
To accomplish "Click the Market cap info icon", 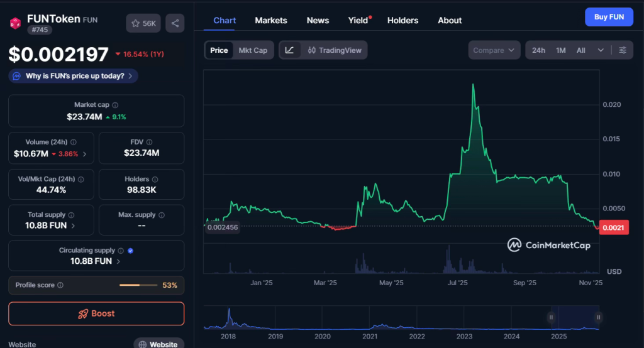I will (x=115, y=106).
